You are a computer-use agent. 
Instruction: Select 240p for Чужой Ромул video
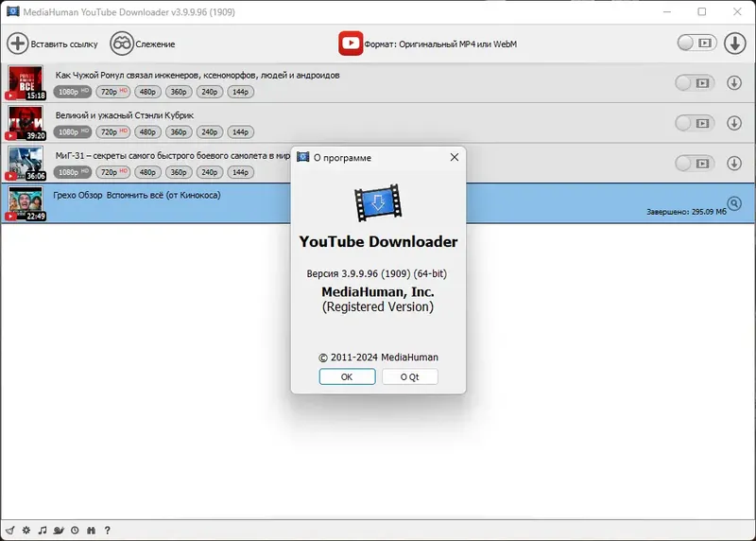pyautogui.click(x=209, y=92)
